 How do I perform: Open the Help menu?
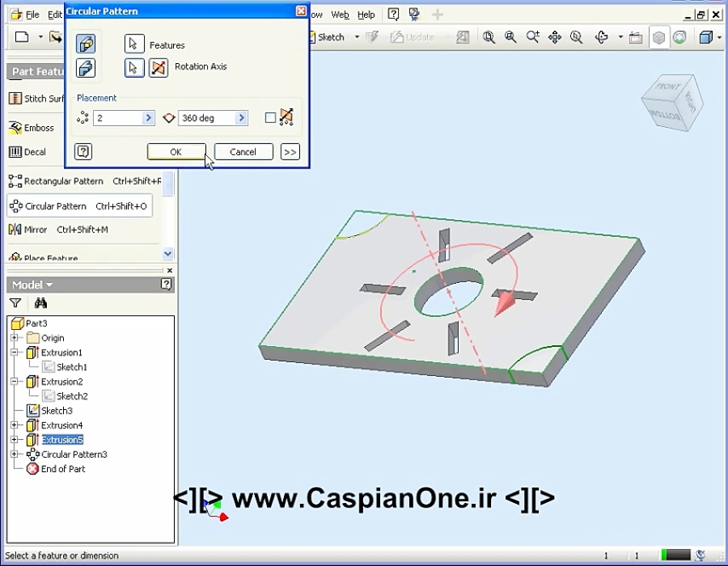[366, 14]
